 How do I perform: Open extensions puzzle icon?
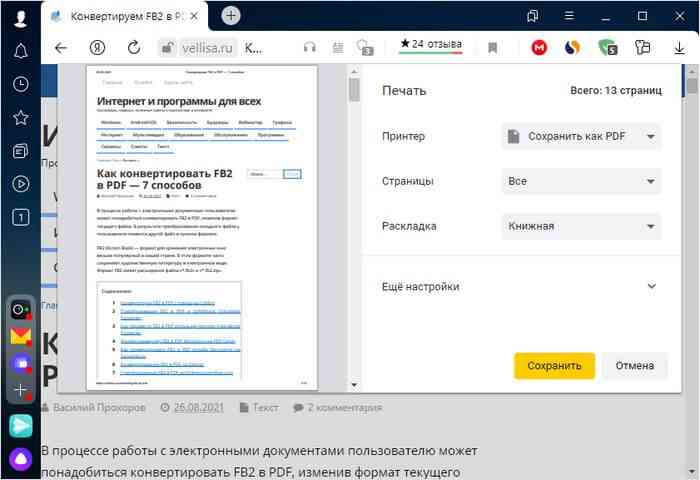tap(642, 47)
